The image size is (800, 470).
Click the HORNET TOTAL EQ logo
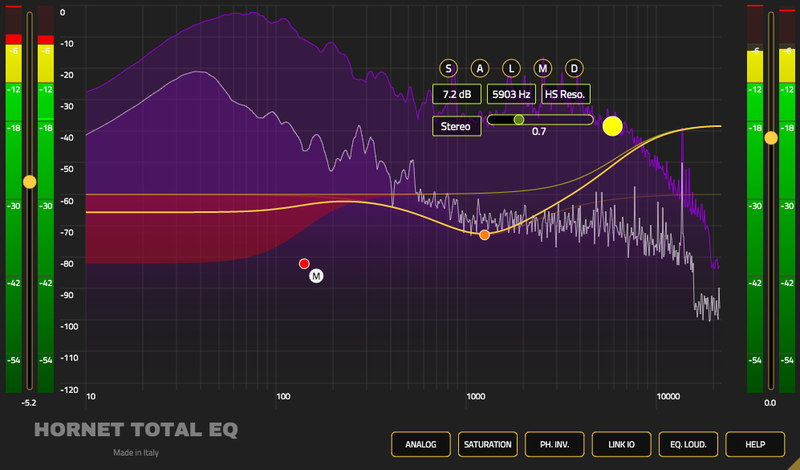pyautogui.click(x=136, y=430)
